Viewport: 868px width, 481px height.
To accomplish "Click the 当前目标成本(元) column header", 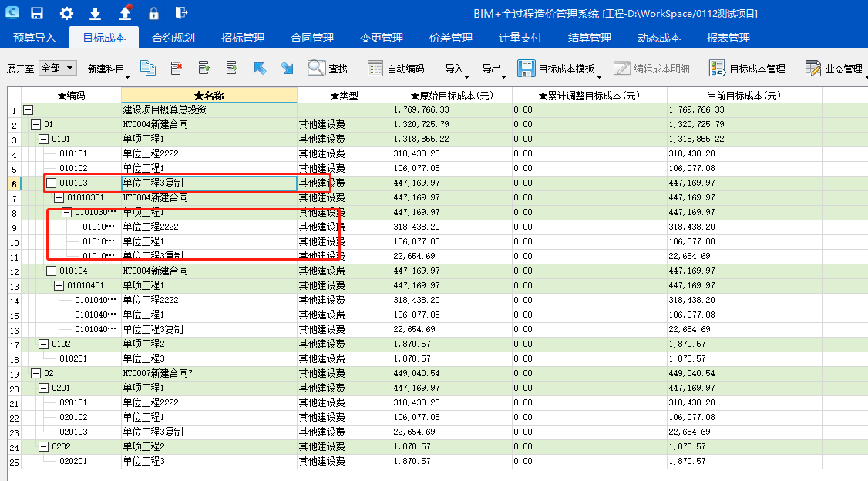I will [x=744, y=96].
